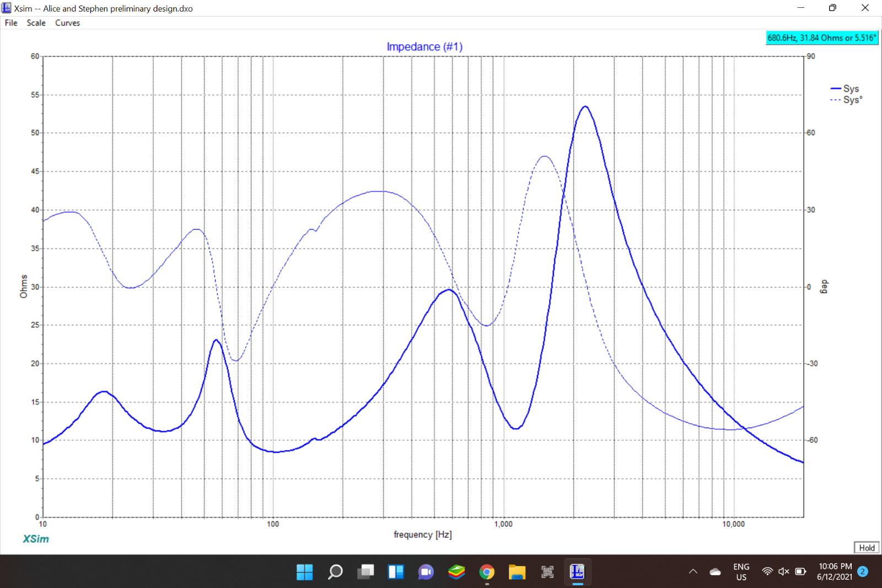Screen dimensions: 882x588
Task: Open the notification center badge
Action: [863, 571]
